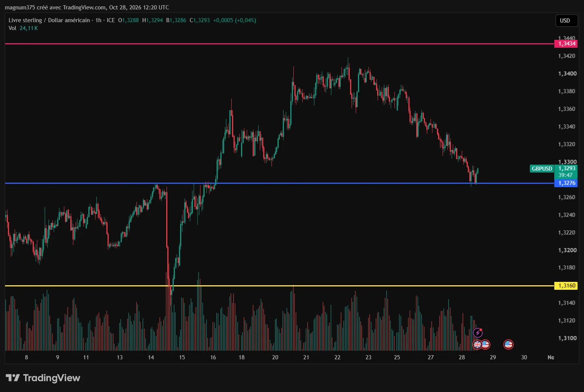Click the high value H1,3294

tap(152, 20)
